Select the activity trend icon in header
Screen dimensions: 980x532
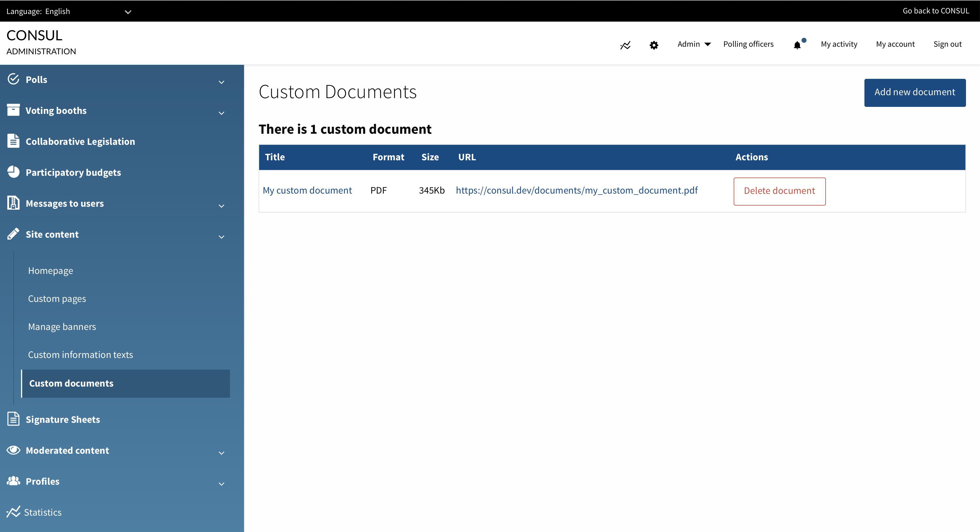pyautogui.click(x=625, y=44)
